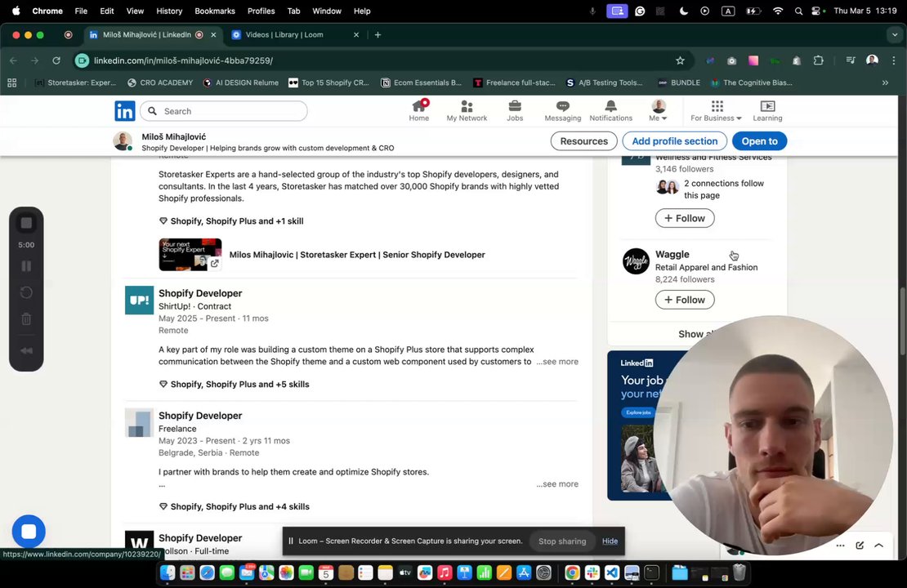Screen dimensions: 907x588
Task: Open a new Chrome tab
Action: [378, 34]
